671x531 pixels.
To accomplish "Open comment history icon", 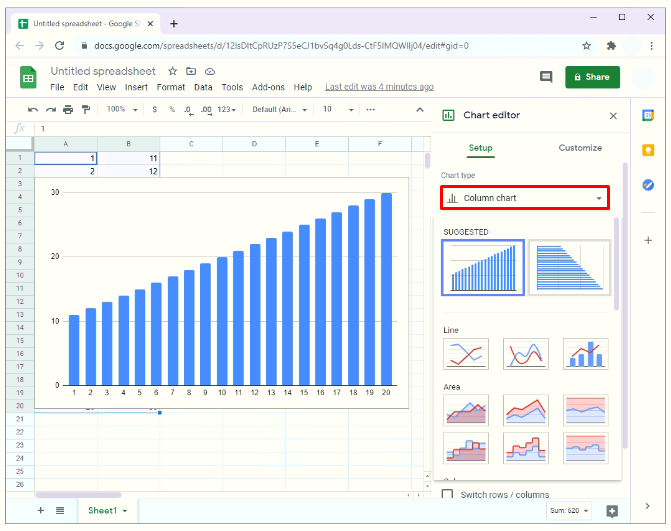I will click(x=546, y=77).
